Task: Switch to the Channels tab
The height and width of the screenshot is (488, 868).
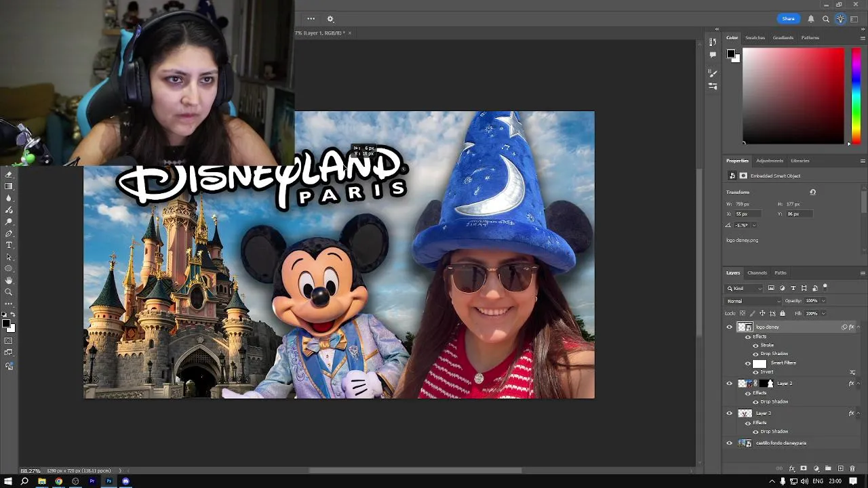Action: (757, 273)
